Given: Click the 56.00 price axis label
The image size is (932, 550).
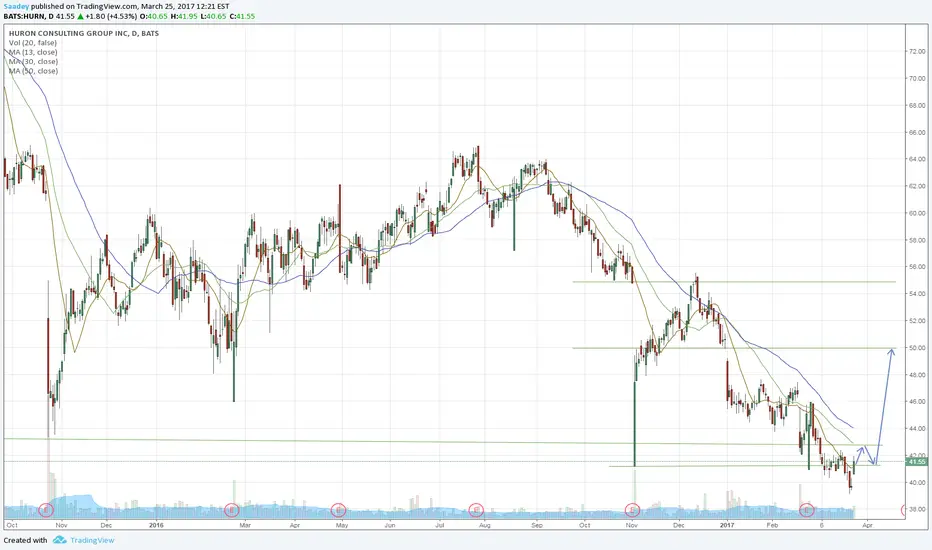Looking at the screenshot, I should tap(917, 267).
